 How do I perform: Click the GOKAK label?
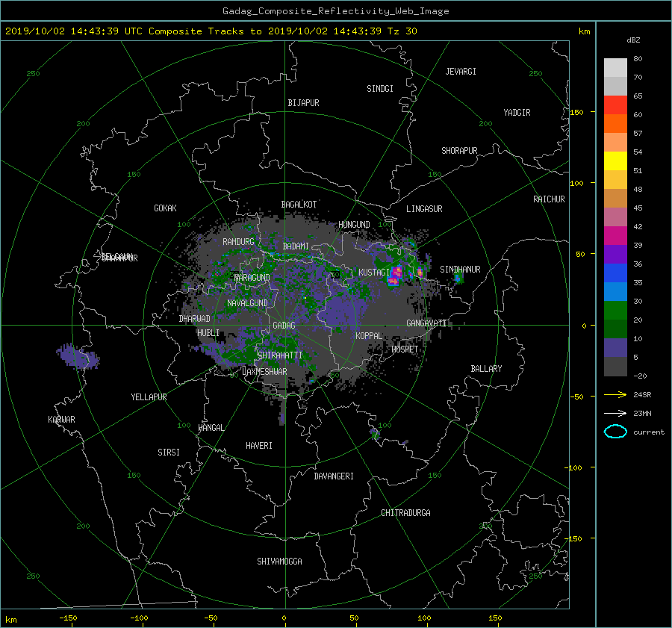coord(166,208)
